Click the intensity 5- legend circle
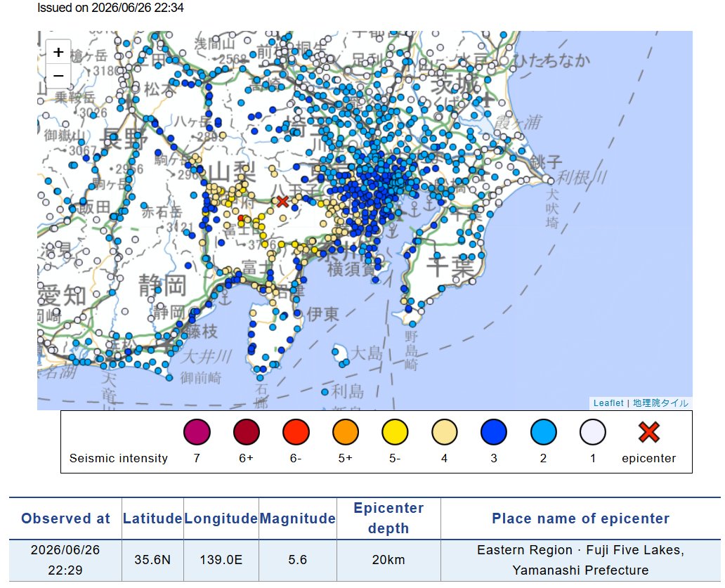Viewport: 725px width, 588px height. coord(395,432)
